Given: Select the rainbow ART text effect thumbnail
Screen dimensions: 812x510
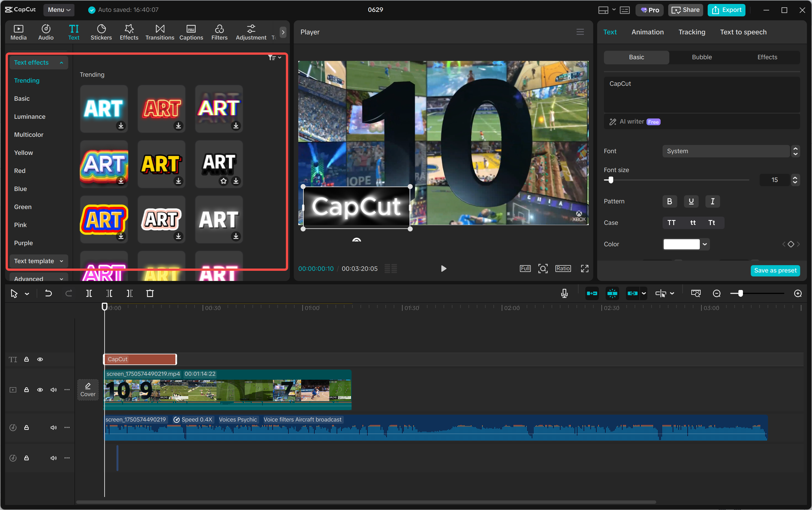Looking at the screenshot, I should (x=103, y=164).
